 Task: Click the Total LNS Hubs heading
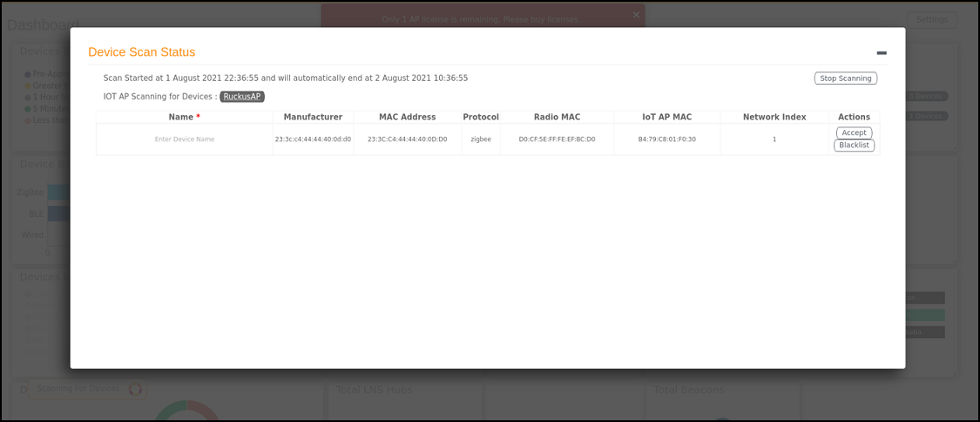pos(375,390)
